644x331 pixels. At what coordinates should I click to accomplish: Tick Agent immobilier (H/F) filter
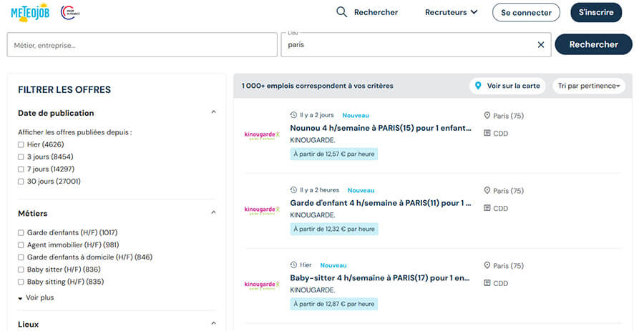[x=21, y=245]
